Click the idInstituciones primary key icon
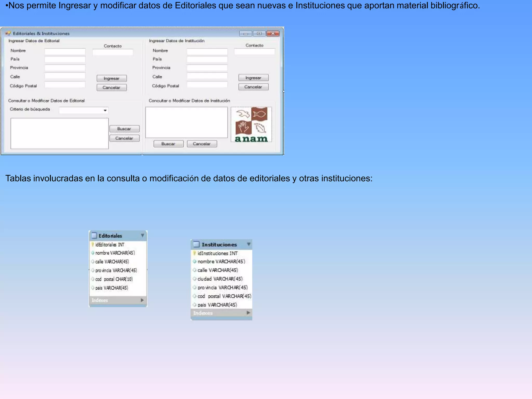 point(194,253)
